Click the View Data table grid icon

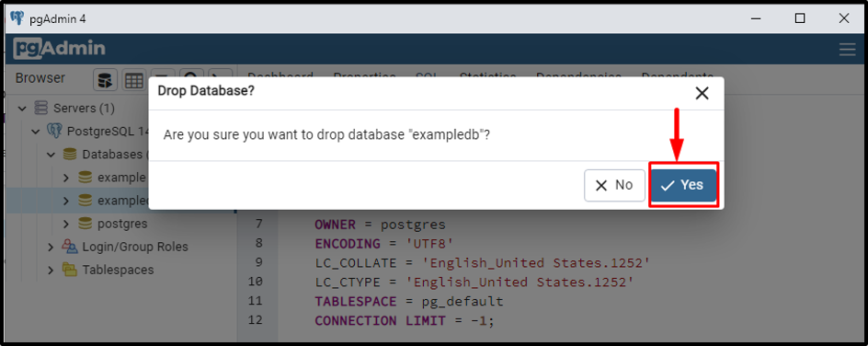[133, 80]
